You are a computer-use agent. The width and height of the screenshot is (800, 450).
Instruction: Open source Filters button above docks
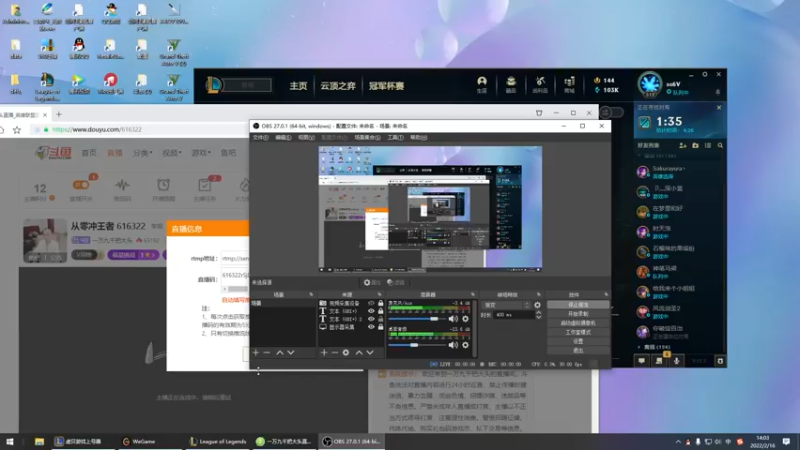[x=396, y=282]
